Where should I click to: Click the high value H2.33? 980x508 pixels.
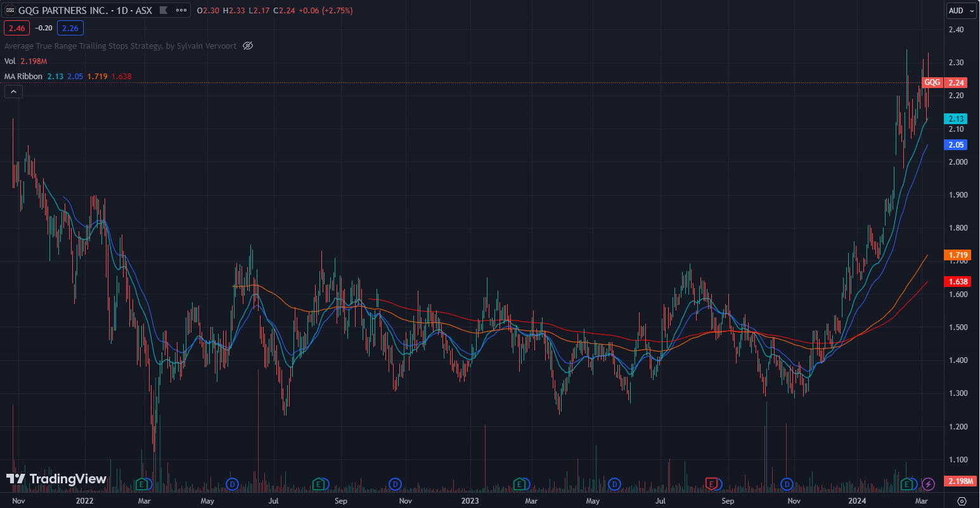click(234, 11)
